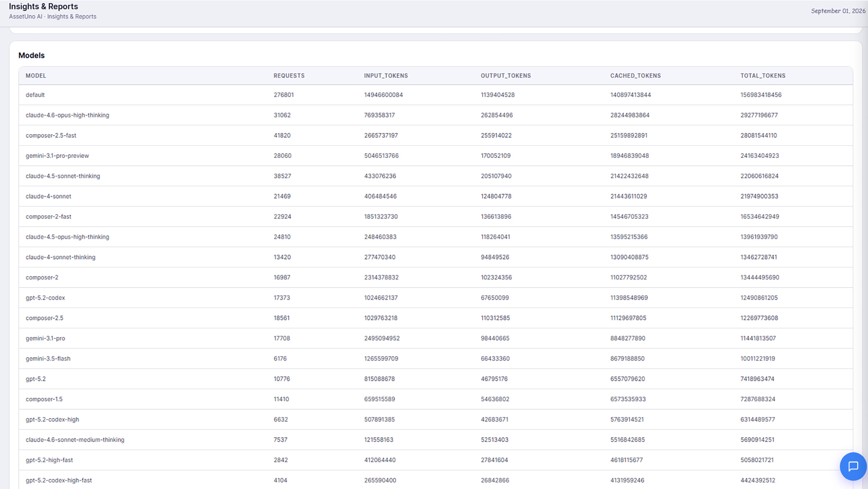Screen dimensions: 868x489
Task: Select the gemini-3.5-flash model name
Action: (x=48, y=359)
